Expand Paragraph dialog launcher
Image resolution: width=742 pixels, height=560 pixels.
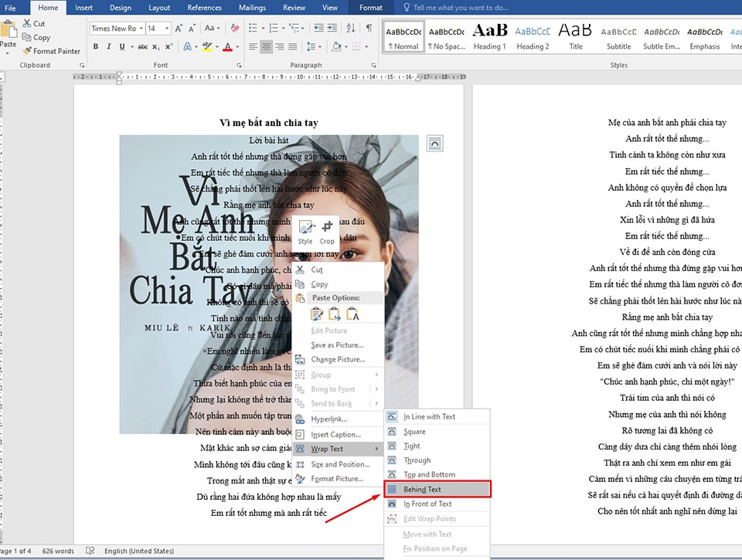point(373,66)
